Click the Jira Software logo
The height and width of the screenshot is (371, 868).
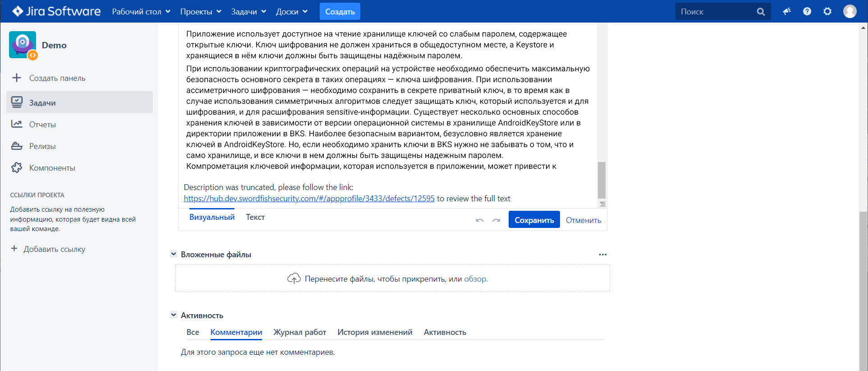pos(56,11)
